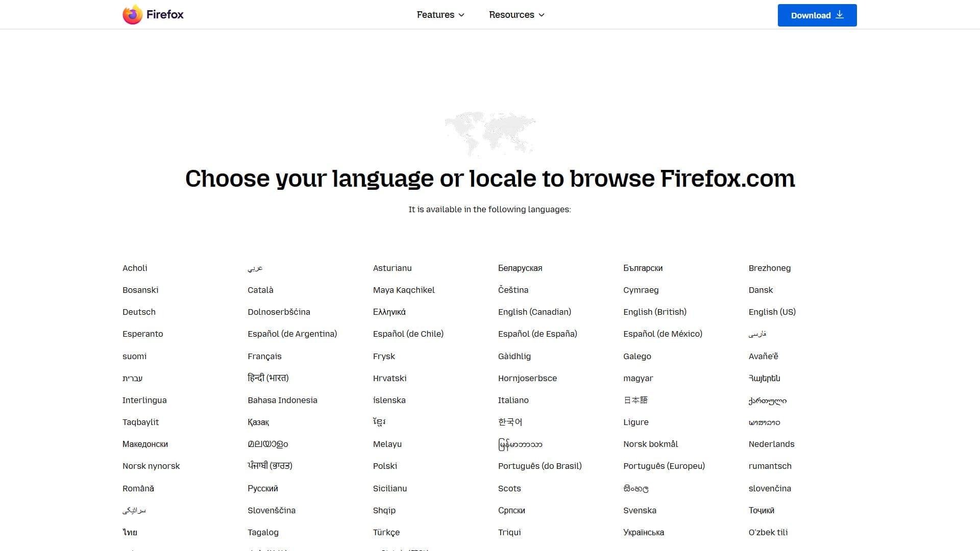Choose English (British) locale
Screen dimensions: 980x551
[x=655, y=312]
